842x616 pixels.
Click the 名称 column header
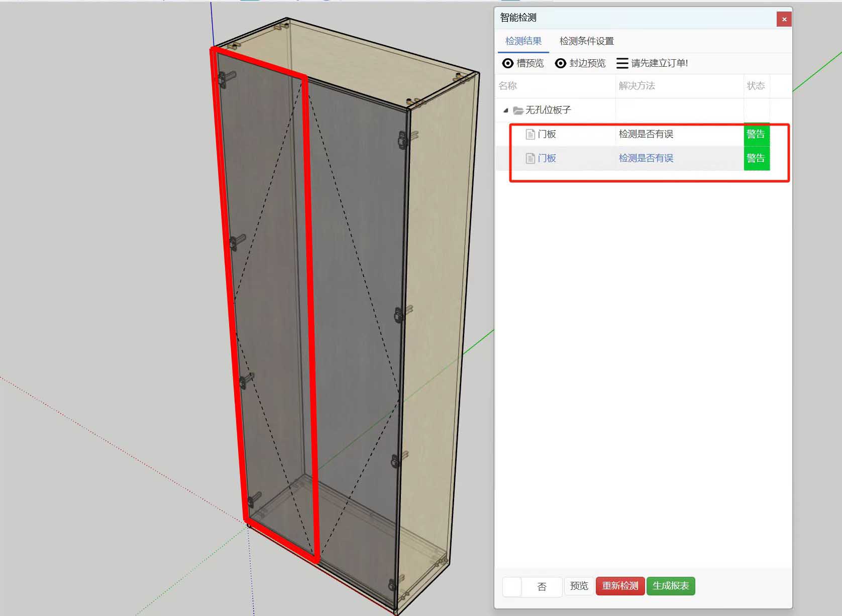coord(507,86)
